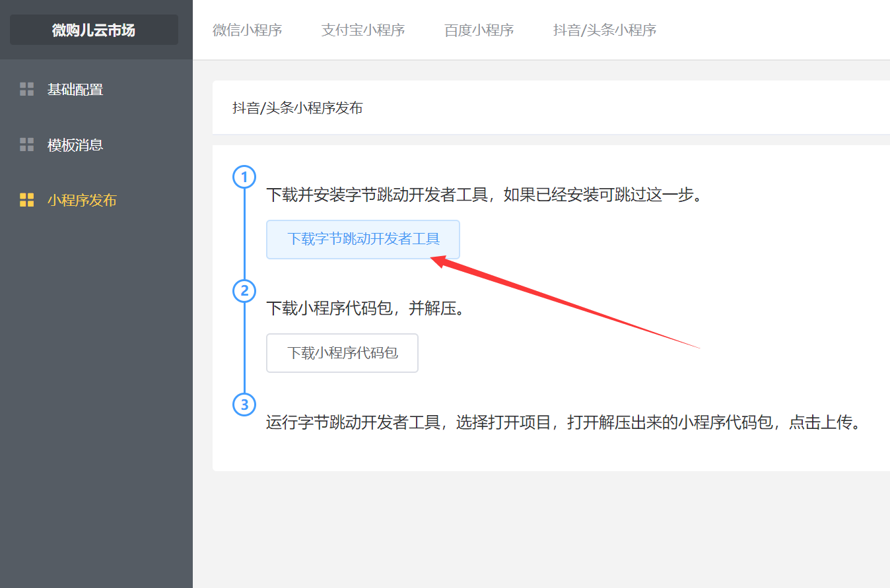The image size is (890, 588).
Task: Go to 模板消息 in the sidebar
Action: pos(75,145)
